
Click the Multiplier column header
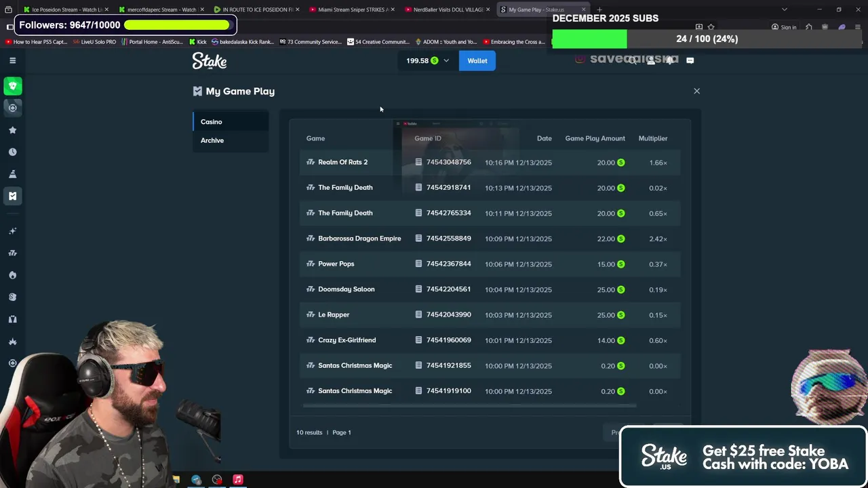click(x=652, y=138)
